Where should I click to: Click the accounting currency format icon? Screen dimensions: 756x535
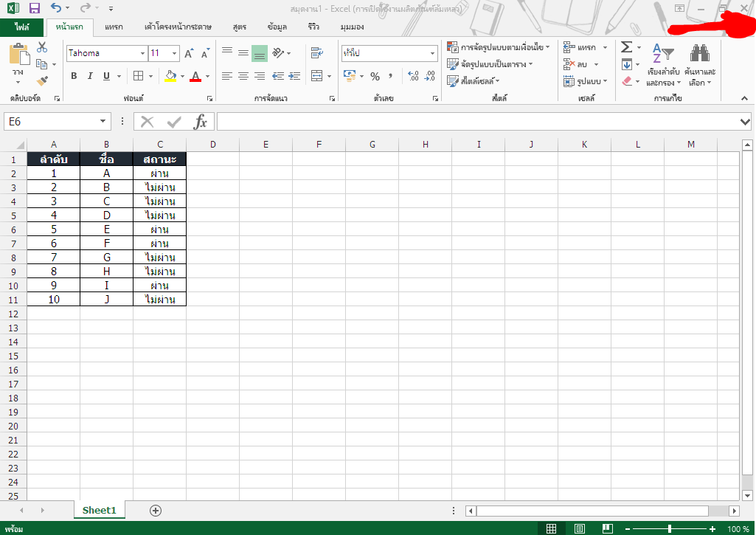click(350, 76)
